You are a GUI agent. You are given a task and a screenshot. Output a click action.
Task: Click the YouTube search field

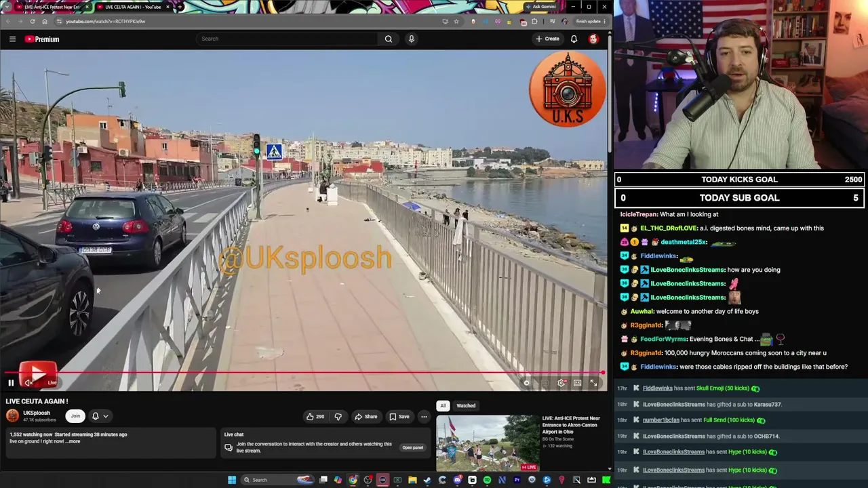(x=287, y=39)
